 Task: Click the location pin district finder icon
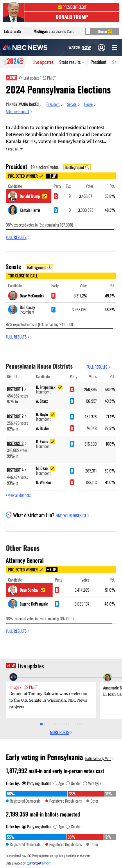(8, 515)
